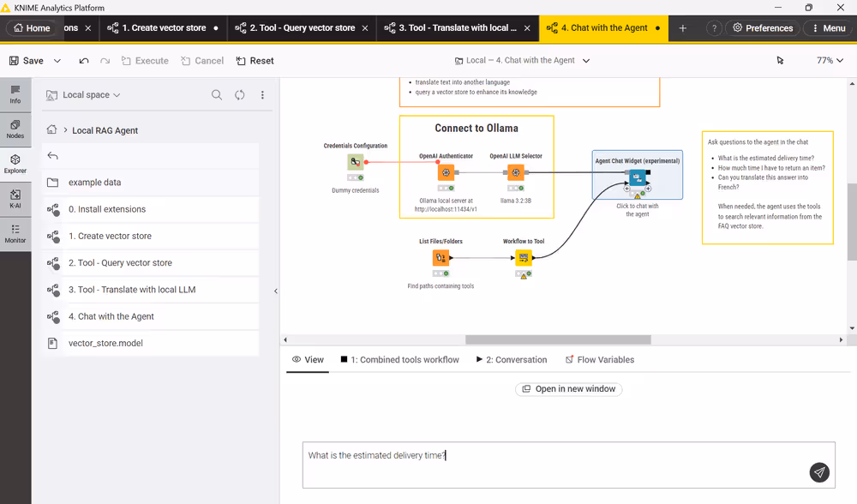This screenshot has height=504, width=857.
Task: Switch to 1. Create vector store tab
Action: (x=163, y=28)
